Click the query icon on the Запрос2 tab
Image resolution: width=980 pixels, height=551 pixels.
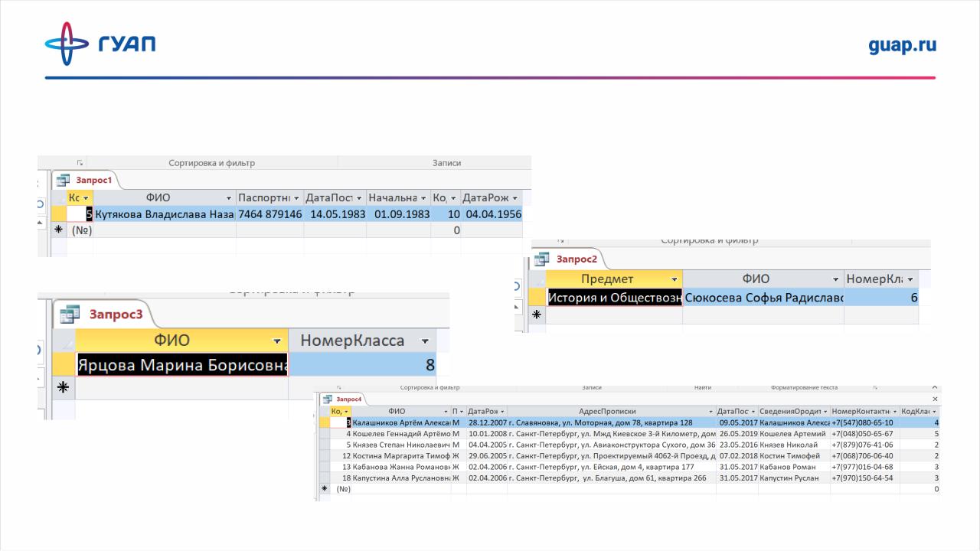[x=542, y=259]
